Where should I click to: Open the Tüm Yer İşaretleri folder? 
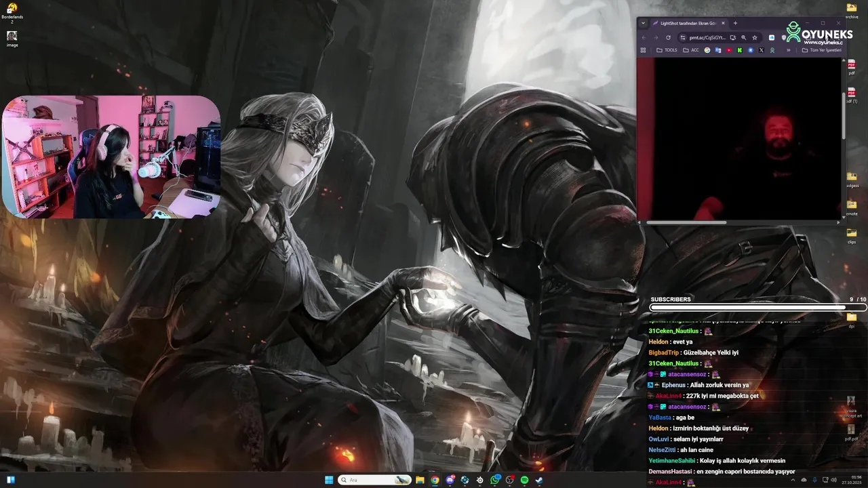[x=823, y=50]
